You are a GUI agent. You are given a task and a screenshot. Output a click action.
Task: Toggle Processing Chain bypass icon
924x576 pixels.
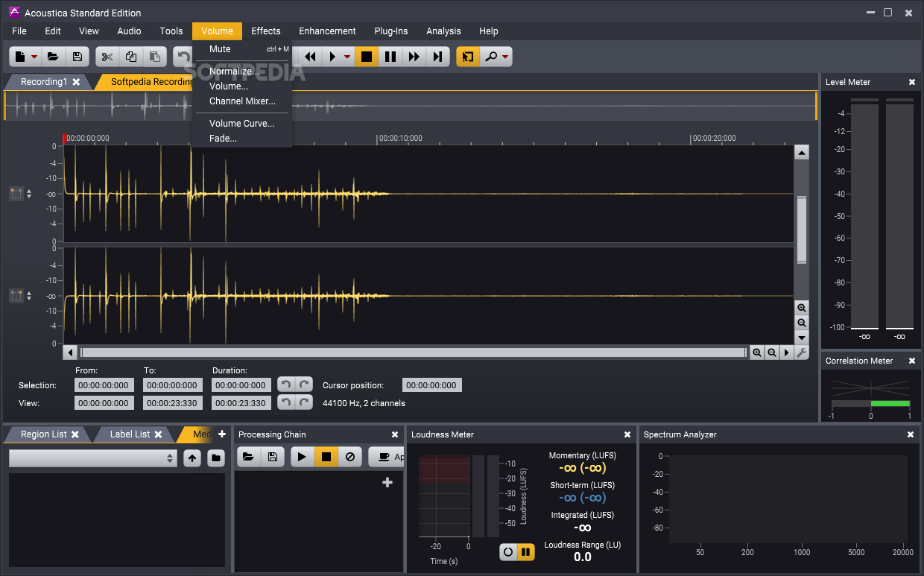coord(349,457)
